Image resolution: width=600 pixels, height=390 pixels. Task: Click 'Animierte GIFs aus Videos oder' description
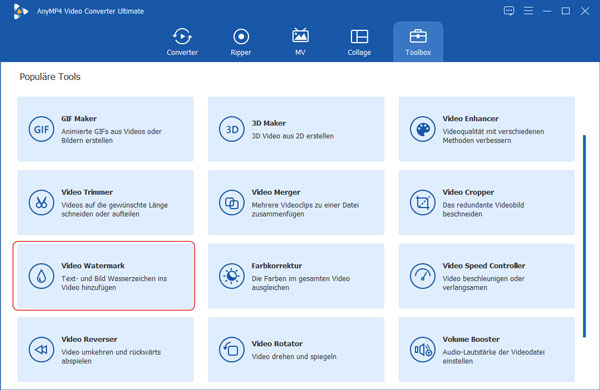point(111,131)
